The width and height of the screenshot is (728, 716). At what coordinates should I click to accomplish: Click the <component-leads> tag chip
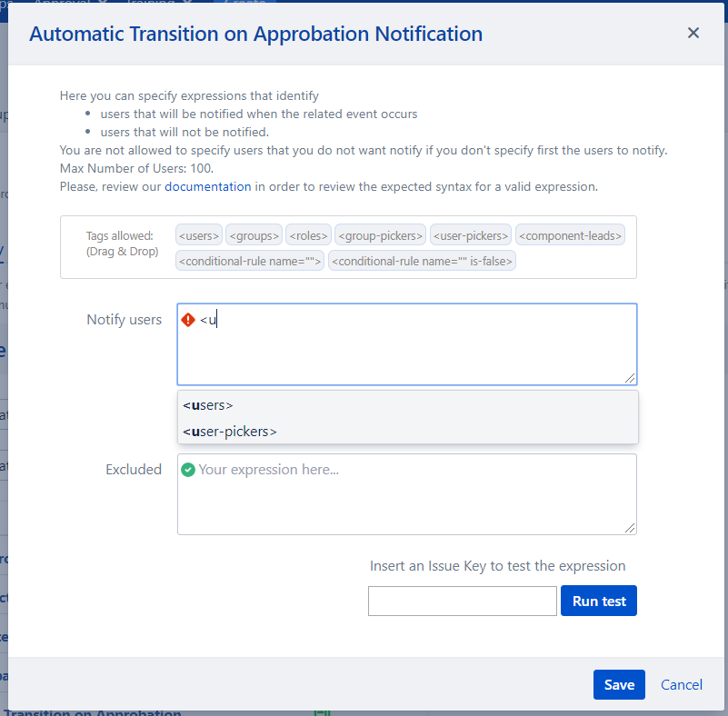[x=571, y=235]
